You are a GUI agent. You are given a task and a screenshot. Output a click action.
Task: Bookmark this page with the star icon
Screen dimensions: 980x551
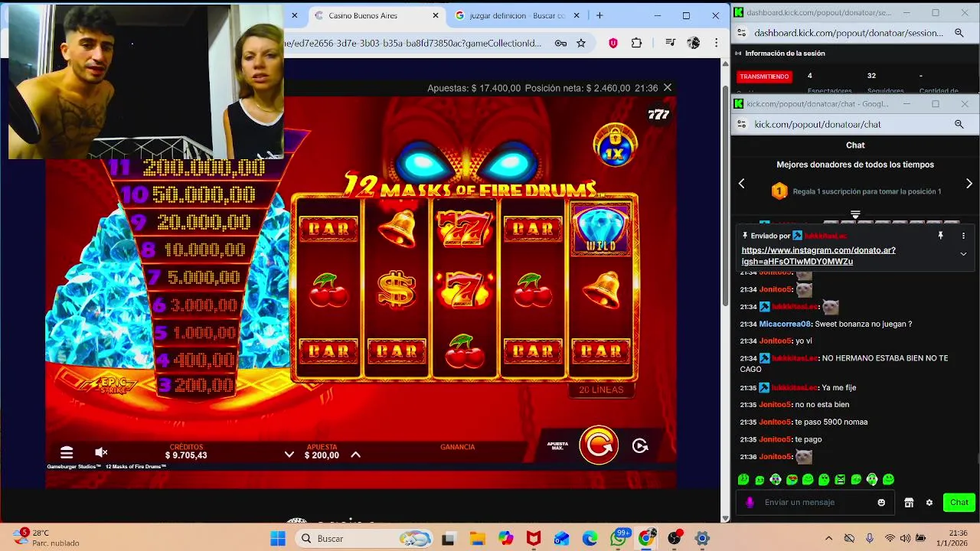click(581, 43)
